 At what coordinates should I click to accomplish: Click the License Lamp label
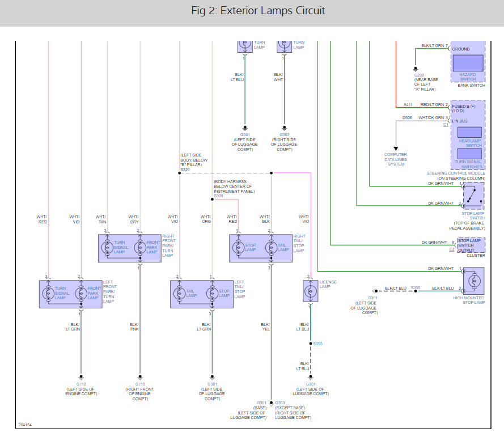[328, 285]
